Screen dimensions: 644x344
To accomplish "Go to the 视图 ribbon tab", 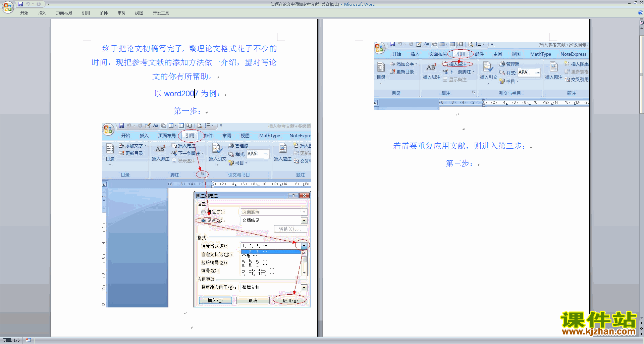I will (x=139, y=13).
